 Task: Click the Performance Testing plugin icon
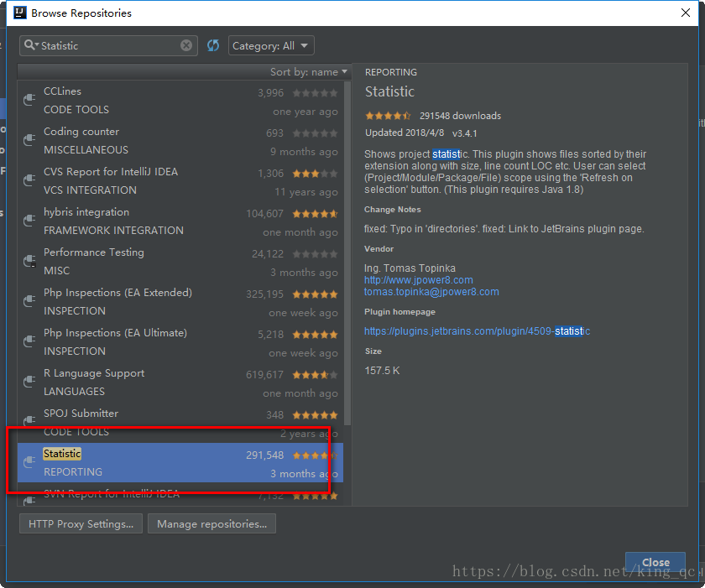point(30,262)
